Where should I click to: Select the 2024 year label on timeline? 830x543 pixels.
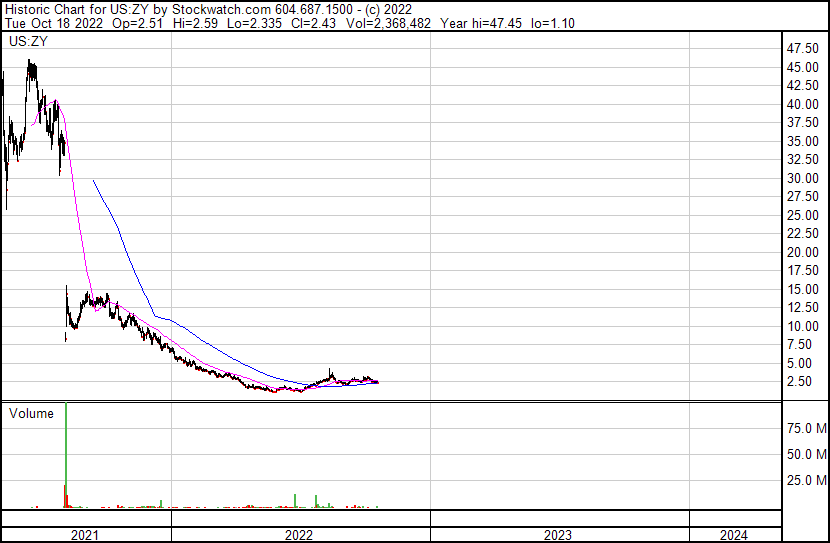(732, 535)
